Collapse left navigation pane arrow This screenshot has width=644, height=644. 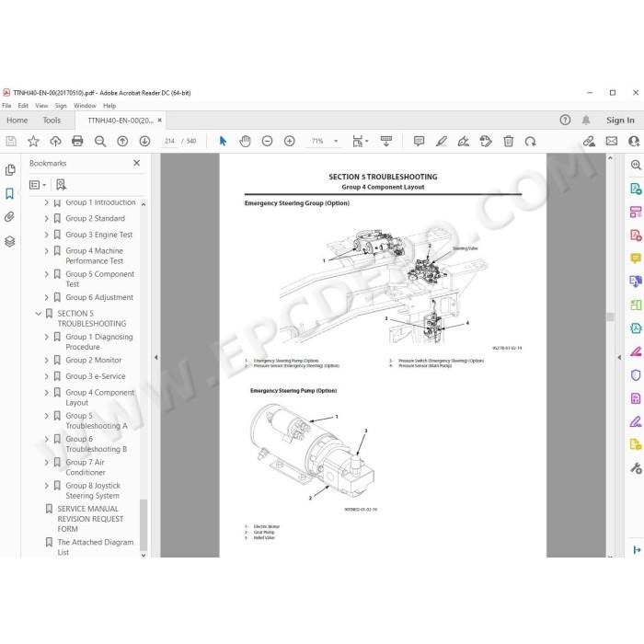tap(156, 357)
